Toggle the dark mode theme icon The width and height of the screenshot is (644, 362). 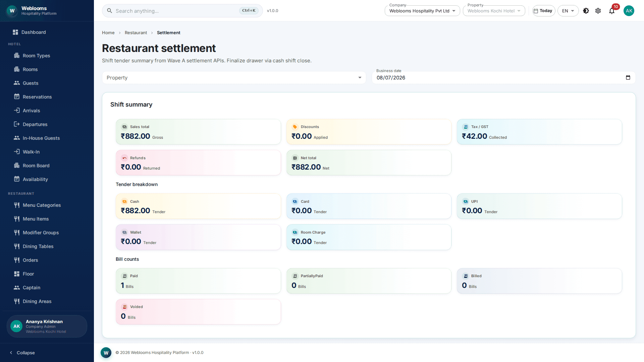coord(586,11)
